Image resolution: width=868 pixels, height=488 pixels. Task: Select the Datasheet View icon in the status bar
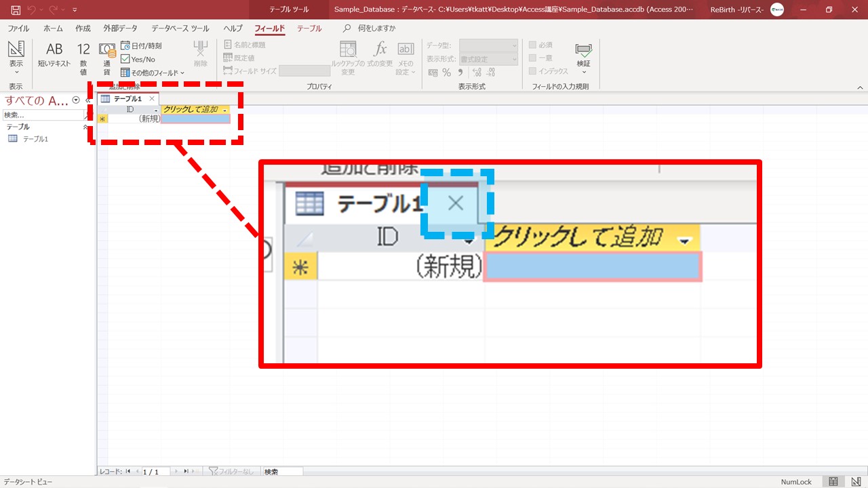tap(833, 482)
